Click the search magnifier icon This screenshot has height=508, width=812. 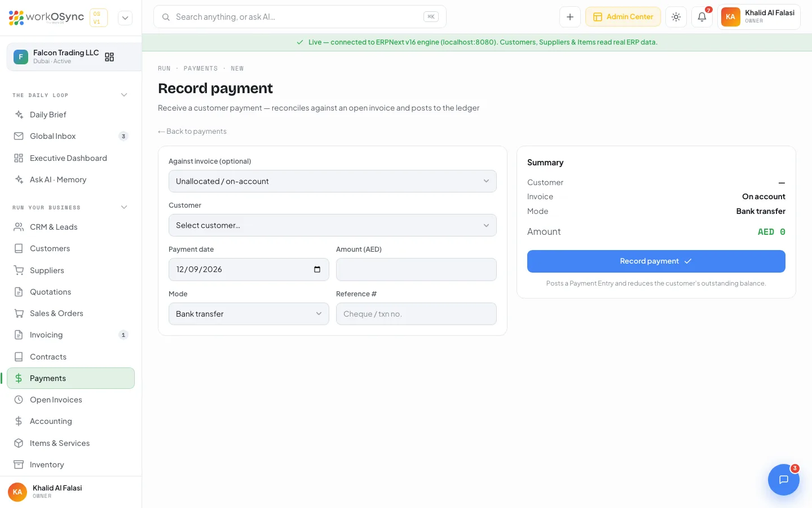[166, 17]
